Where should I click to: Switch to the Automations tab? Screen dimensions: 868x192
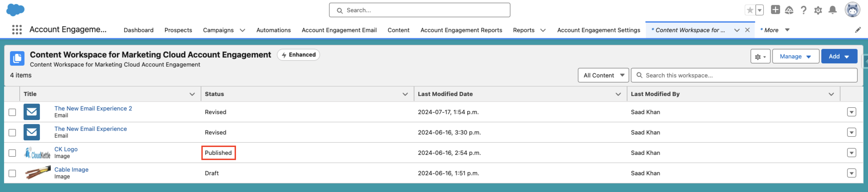[x=273, y=30]
